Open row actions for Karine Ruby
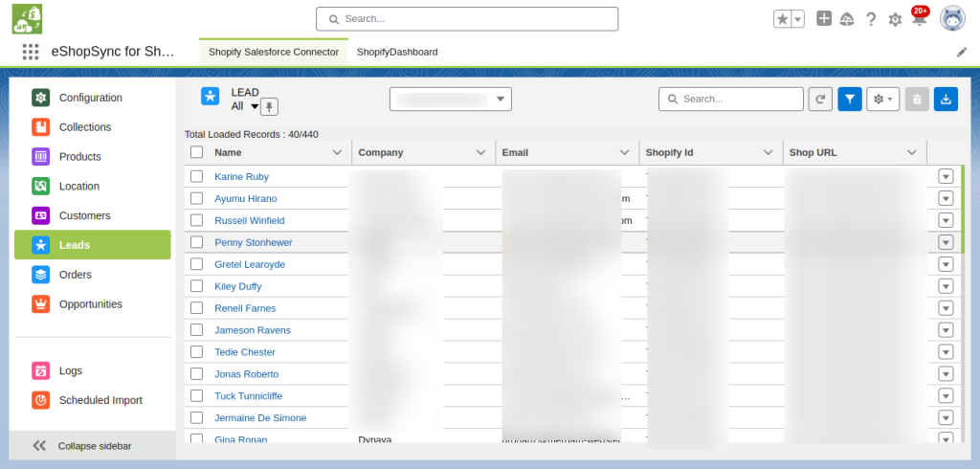 (946, 176)
